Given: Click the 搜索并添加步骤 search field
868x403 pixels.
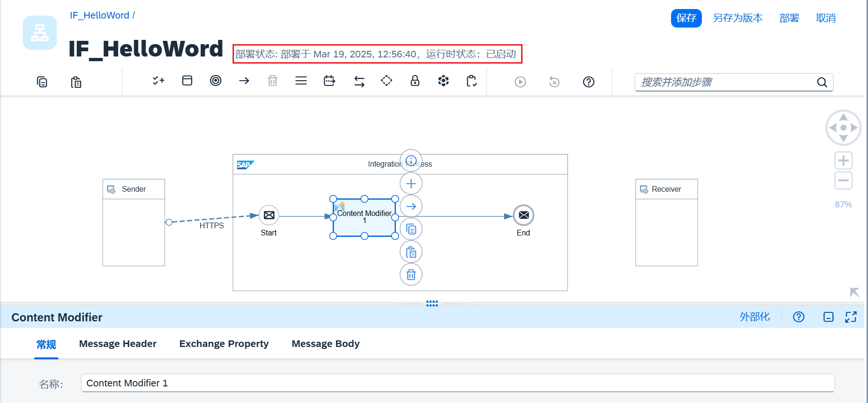Looking at the screenshot, I should [725, 82].
